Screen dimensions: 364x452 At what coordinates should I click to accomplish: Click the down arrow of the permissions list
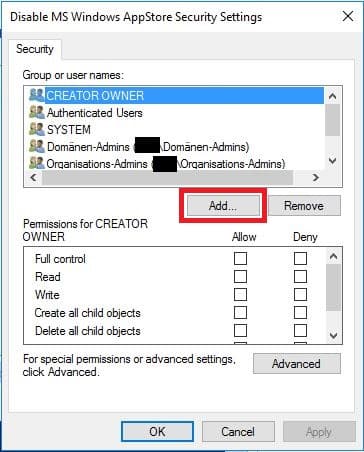[333, 336]
